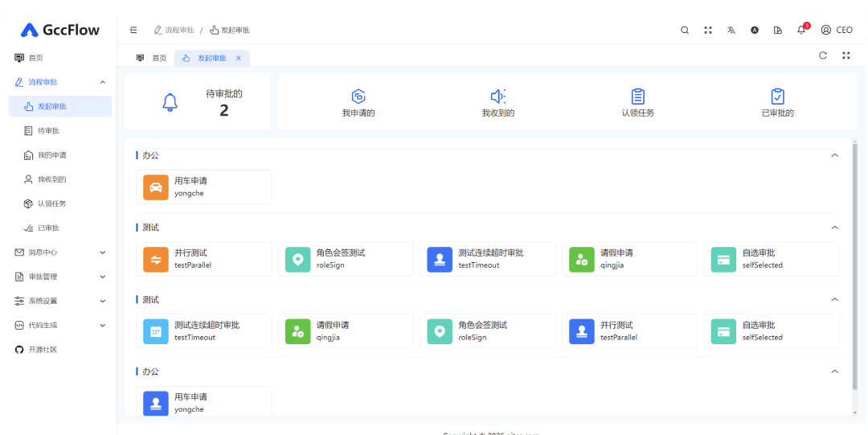Viewport: 868px width, 435px height.
Task: Open notifications bell with red badge
Action: [802, 30]
